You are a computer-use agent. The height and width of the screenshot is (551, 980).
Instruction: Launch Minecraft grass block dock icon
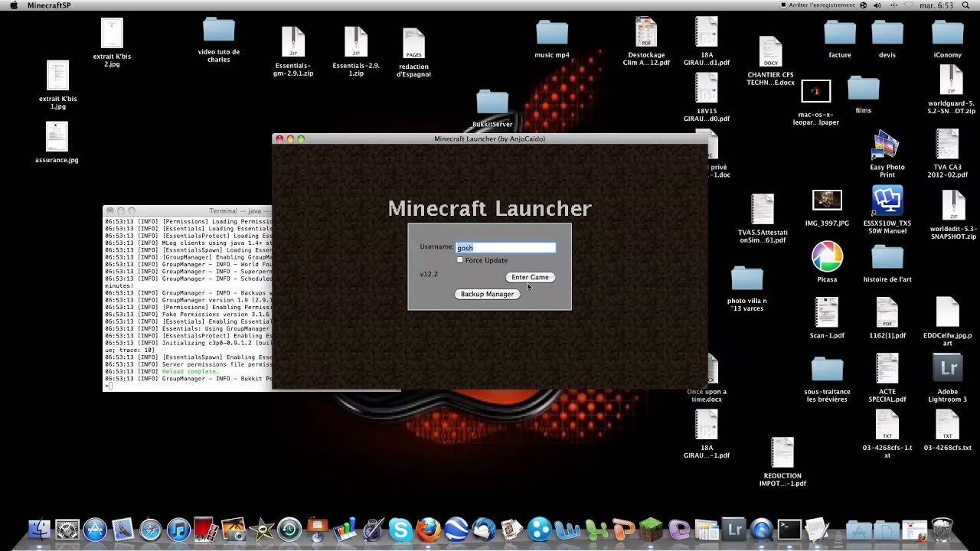(x=651, y=530)
